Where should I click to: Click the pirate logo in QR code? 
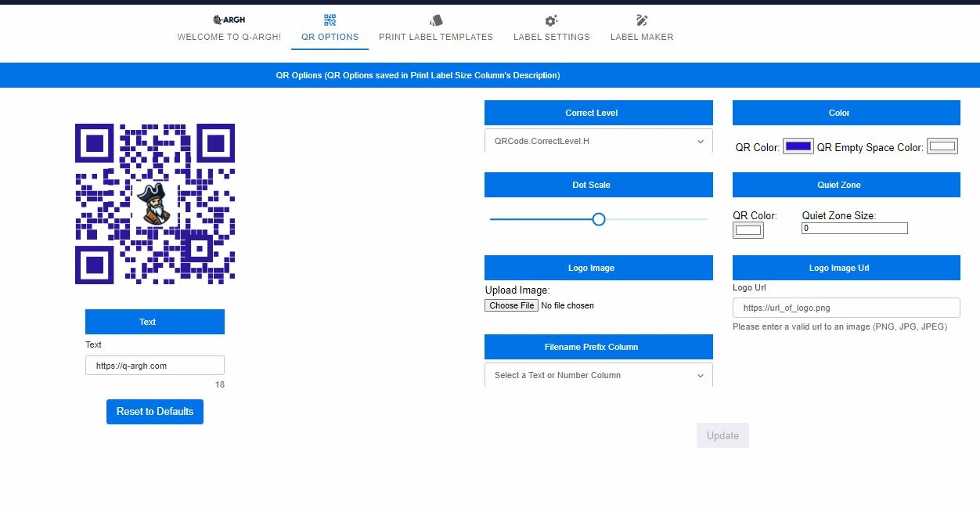pyautogui.click(x=154, y=204)
